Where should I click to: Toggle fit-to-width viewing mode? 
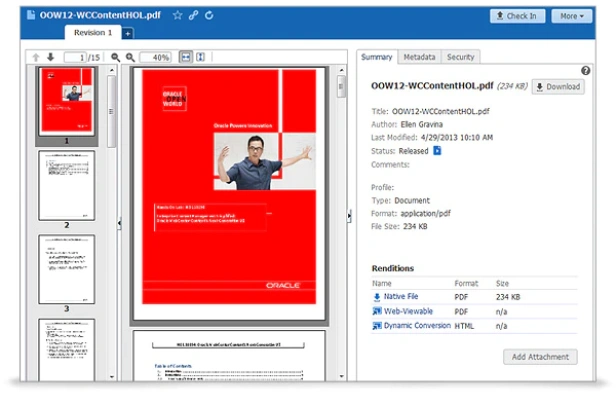tap(186, 57)
